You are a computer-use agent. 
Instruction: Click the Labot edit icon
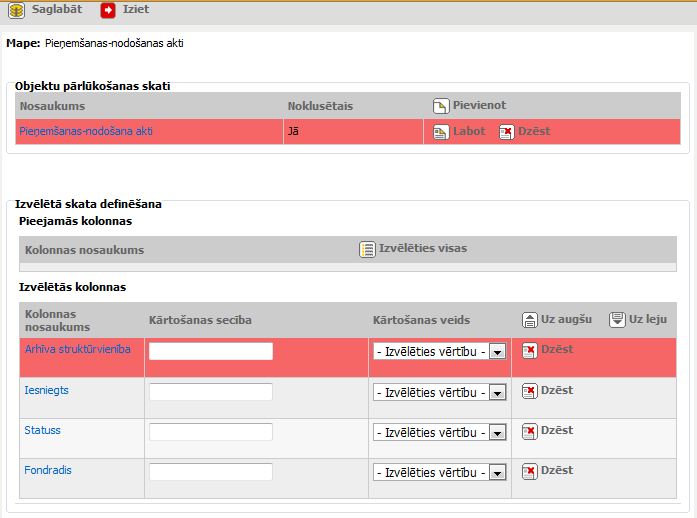pos(441,132)
